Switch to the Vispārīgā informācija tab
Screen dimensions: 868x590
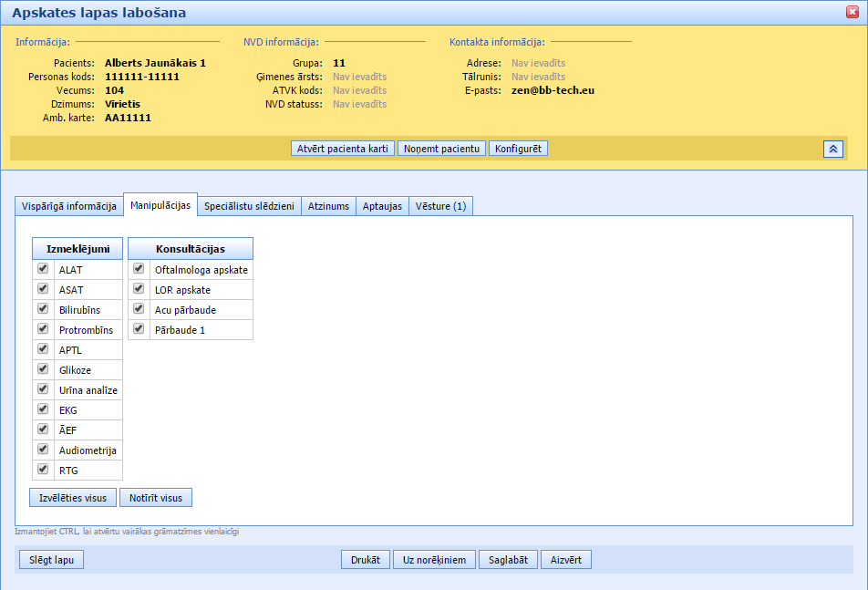69,206
